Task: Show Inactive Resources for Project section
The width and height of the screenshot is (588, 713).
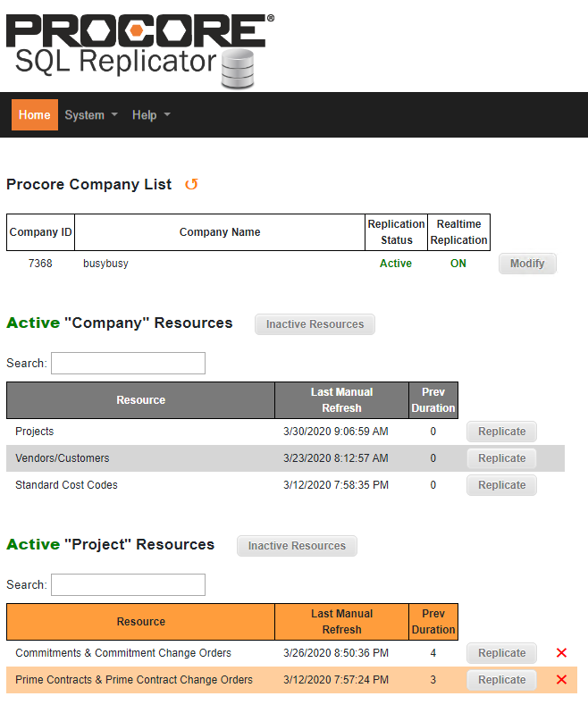Action: [297, 546]
